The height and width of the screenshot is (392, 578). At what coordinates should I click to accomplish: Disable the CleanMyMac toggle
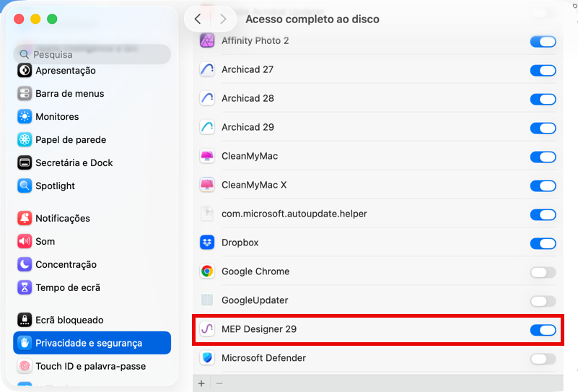pos(543,157)
